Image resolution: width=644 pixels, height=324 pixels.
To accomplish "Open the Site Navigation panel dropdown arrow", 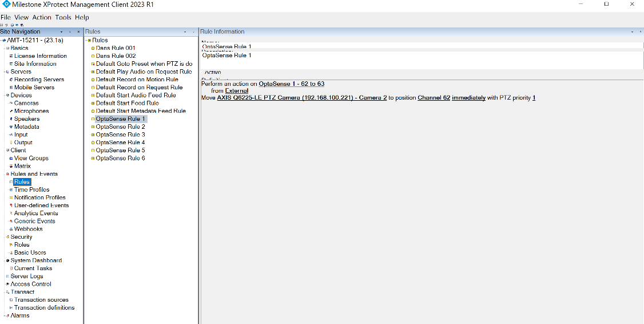I will pyautogui.click(x=62, y=32).
